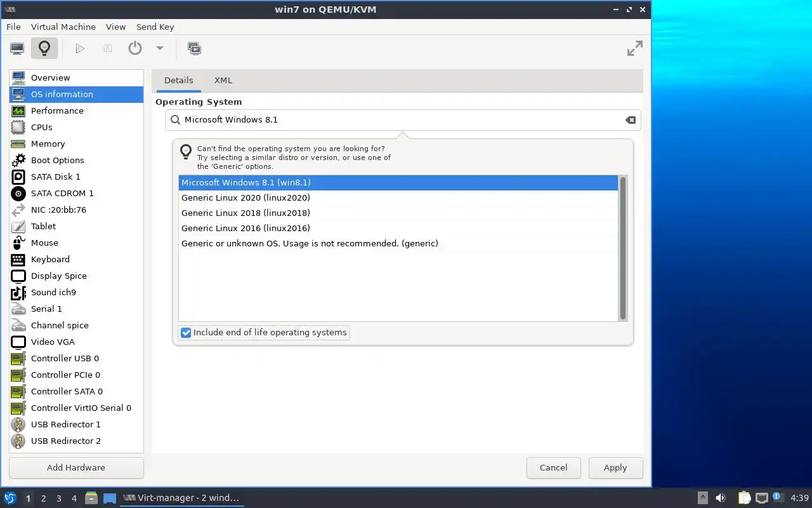Image resolution: width=812 pixels, height=508 pixels.
Task: Open Sound ich9 device
Action: pyautogui.click(x=76, y=292)
